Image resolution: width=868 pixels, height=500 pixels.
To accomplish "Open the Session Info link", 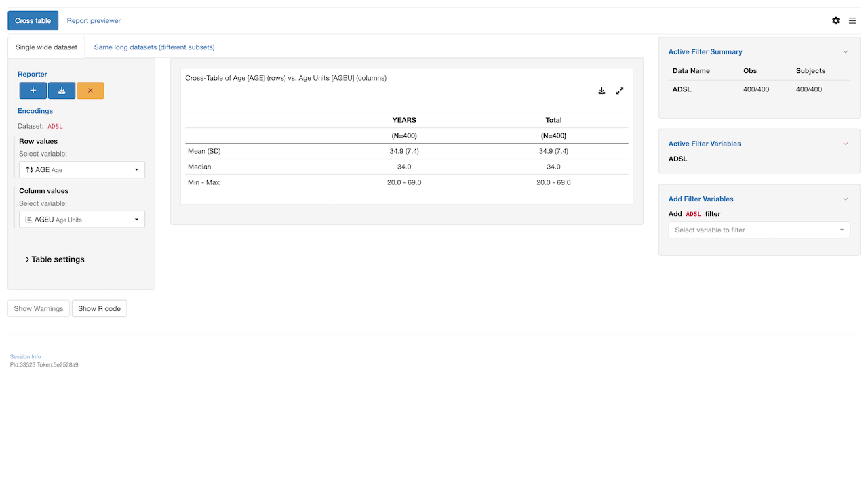I will coord(25,356).
